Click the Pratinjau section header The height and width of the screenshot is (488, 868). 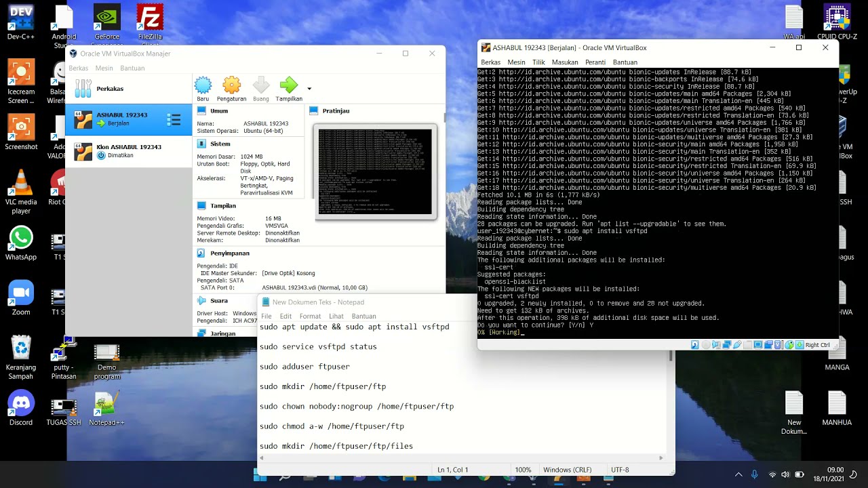(336, 110)
